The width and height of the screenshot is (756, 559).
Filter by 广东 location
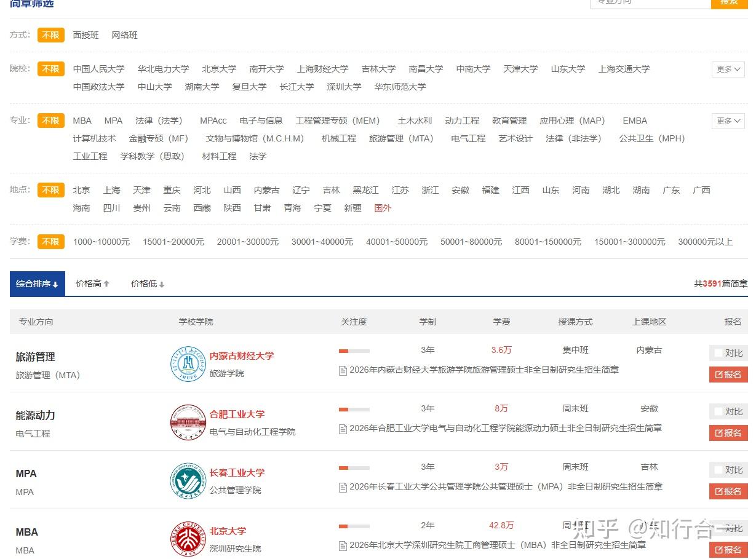click(671, 190)
